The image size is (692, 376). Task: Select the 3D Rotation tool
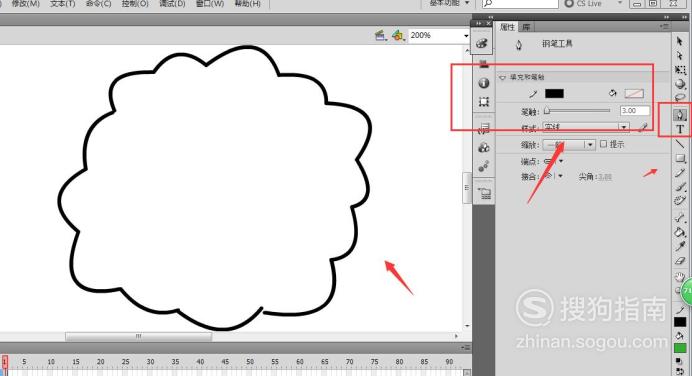pos(680,84)
